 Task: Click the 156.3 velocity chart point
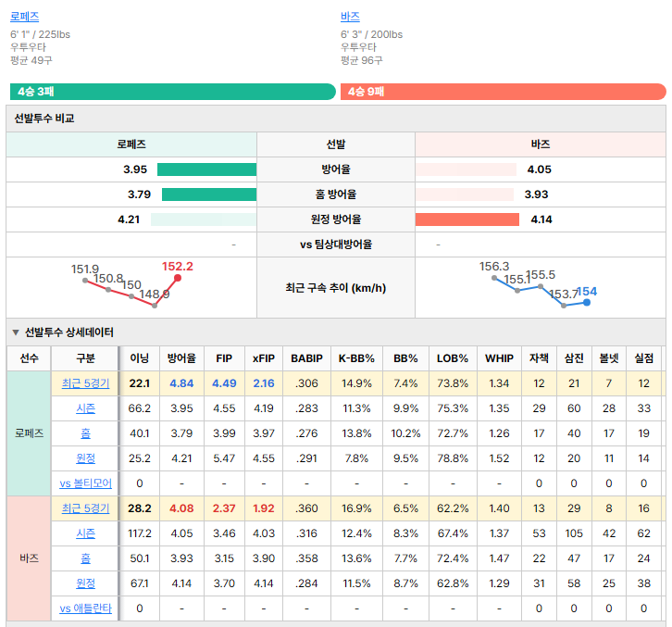[x=494, y=278]
